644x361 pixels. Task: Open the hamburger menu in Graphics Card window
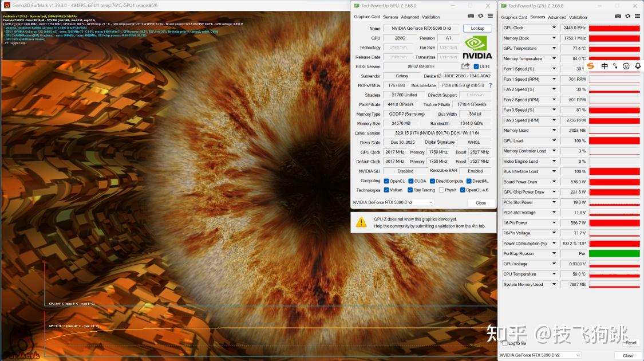[491, 15]
